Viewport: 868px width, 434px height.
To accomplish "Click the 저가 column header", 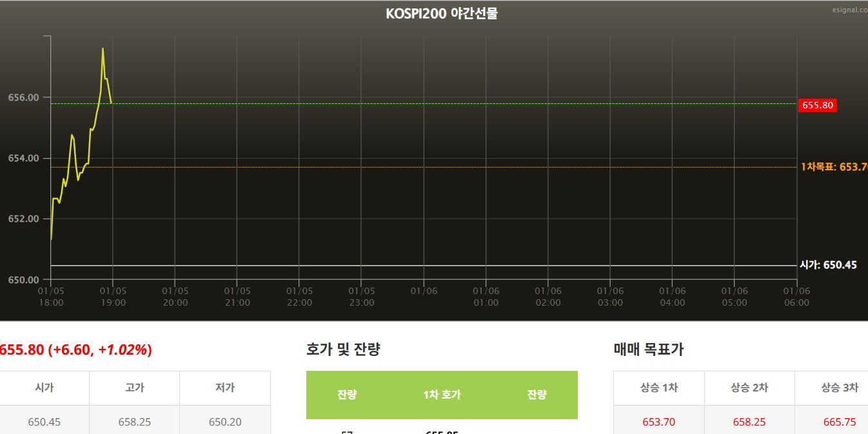I will (224, 388).
